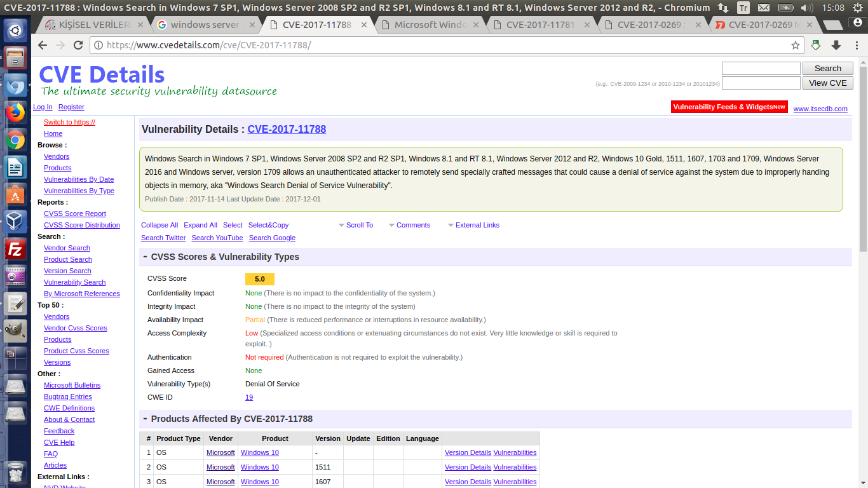868x488 pixels.
Task: Go back to the previous page
Action: point(43,45)
